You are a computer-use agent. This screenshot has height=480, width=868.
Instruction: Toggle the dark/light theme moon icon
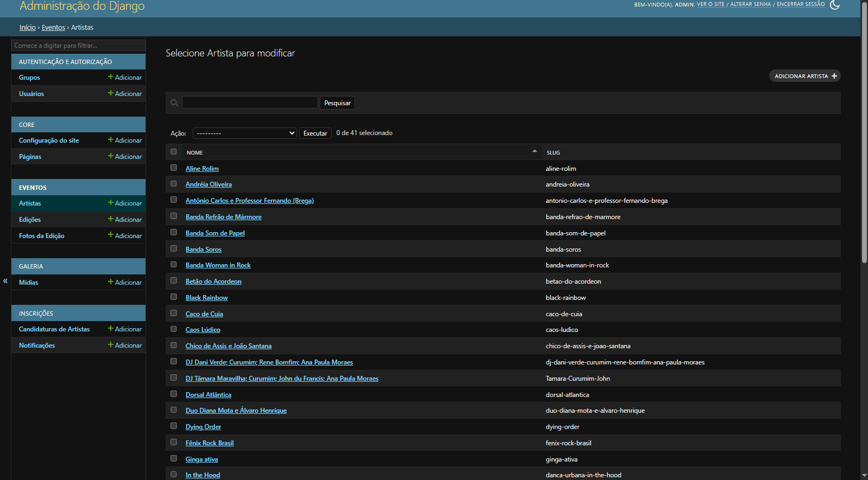[835, 5]
